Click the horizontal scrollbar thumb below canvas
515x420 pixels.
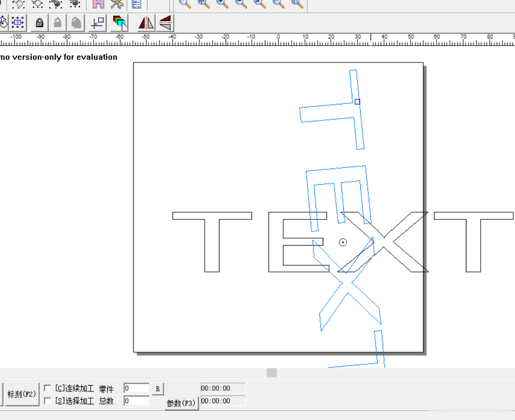tap(272, 373)
